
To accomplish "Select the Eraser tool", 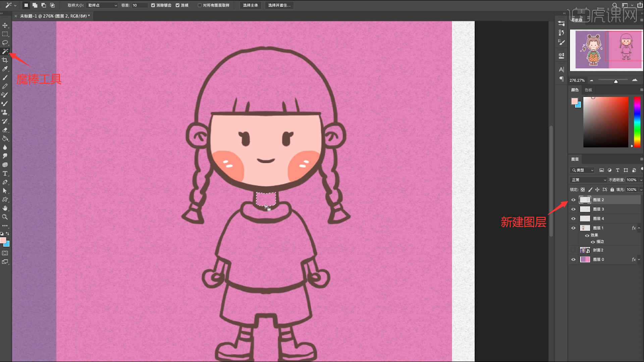I will (5, 130).
